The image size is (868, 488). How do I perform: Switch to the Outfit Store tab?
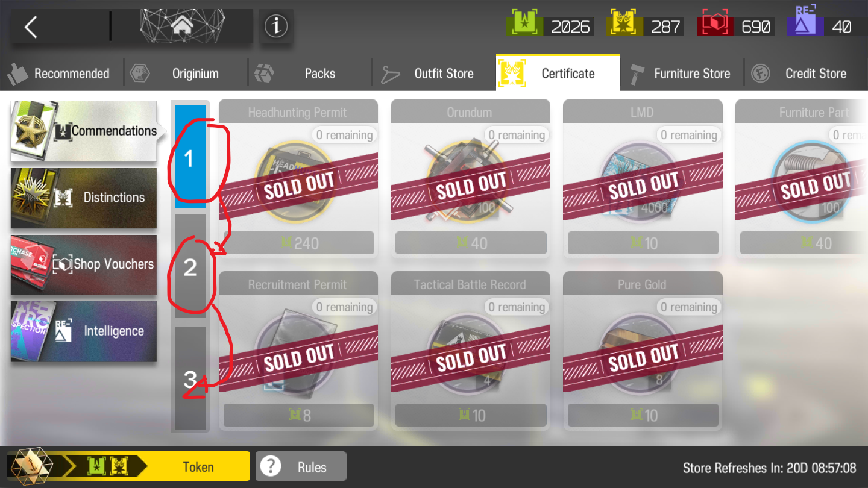point(435,74)
